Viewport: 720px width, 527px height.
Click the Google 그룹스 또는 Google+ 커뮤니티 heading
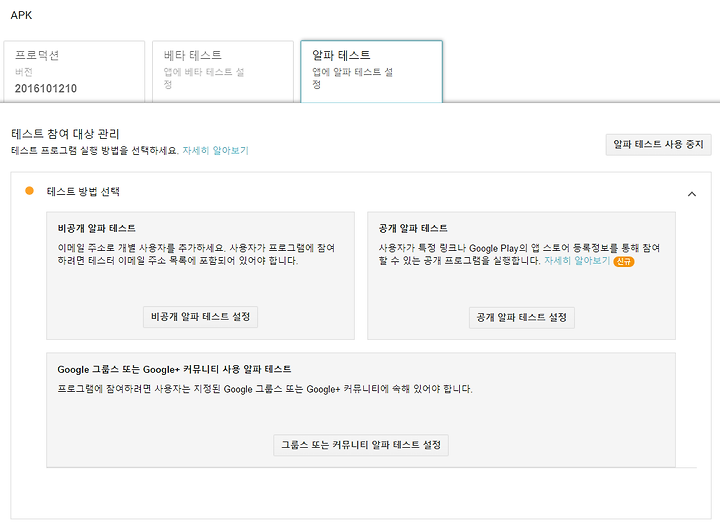(174, 369)
